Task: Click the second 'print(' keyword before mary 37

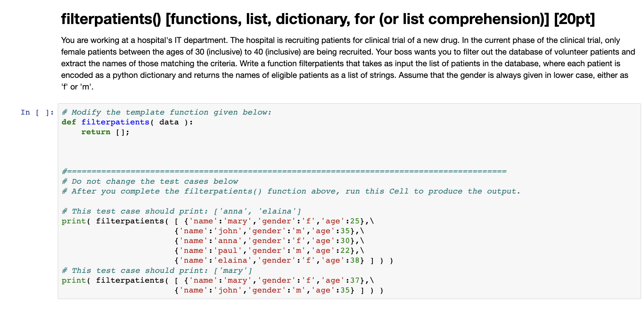Action: [x=76, y=280]
